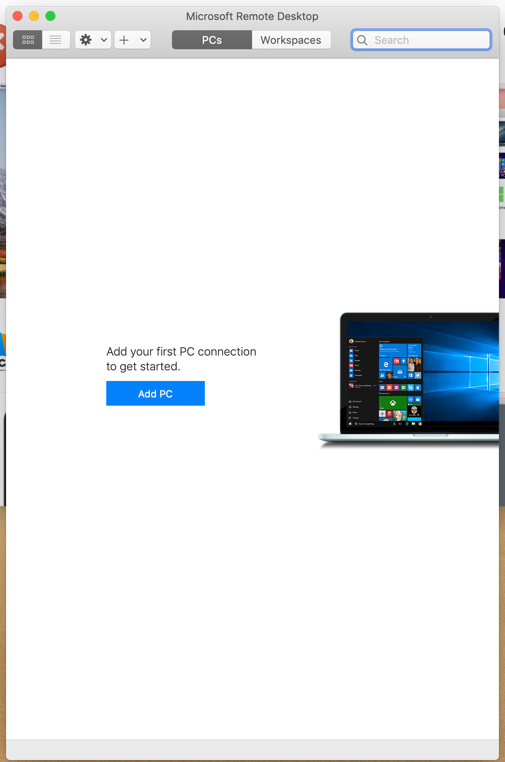Expand the gear dropdown chevron

pyautogui.click(x=104, y=40)
